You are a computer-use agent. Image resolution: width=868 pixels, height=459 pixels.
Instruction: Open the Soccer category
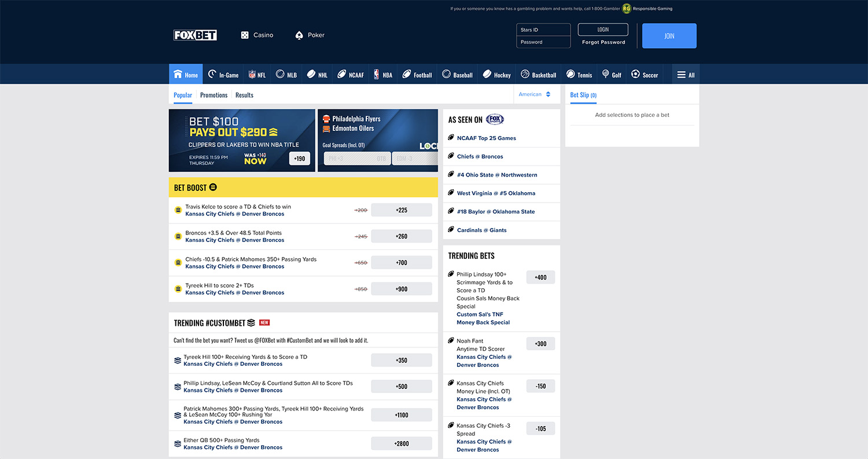645,75
